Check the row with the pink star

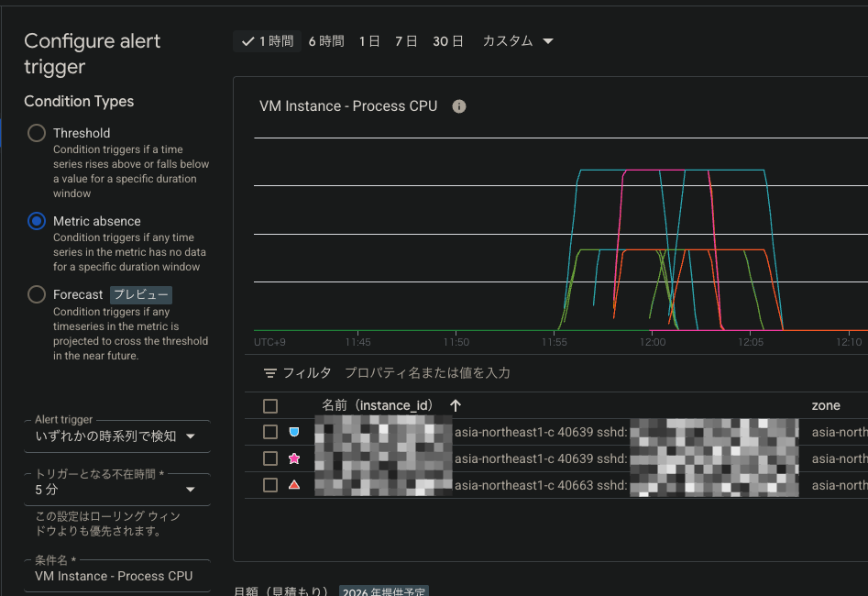[270, 458]
